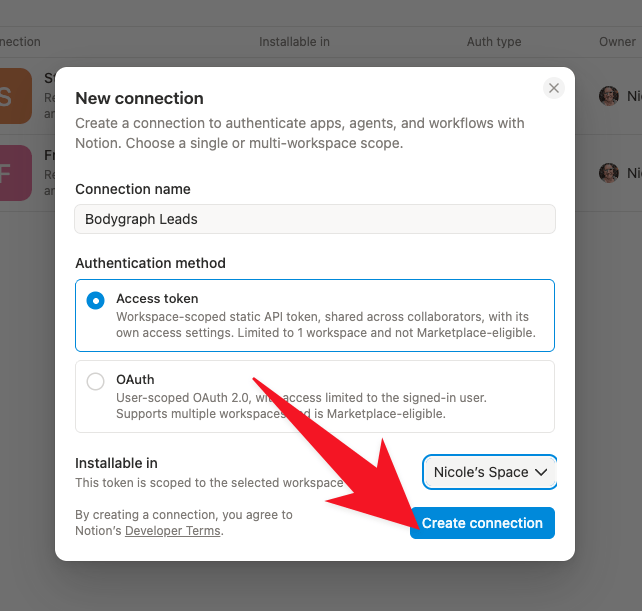Click the pink F connection icon
The height and width of the screenshot is (611, 642).
click(16, 173)
